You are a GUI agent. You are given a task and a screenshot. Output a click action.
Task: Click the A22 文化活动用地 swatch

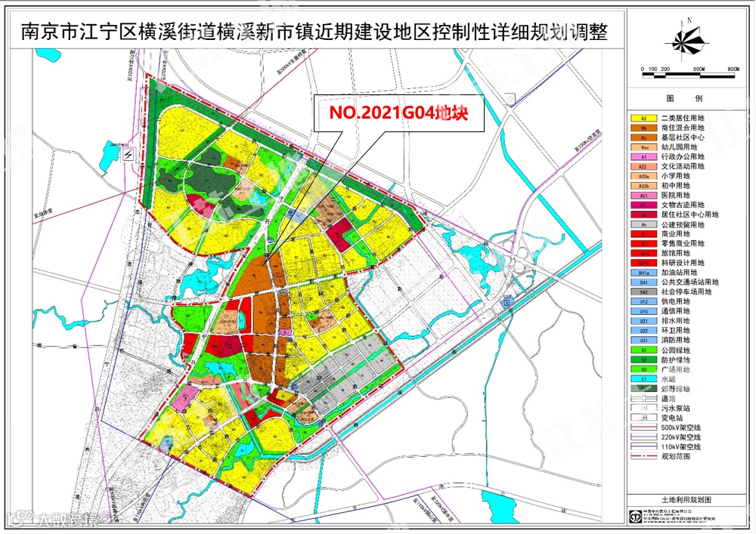(643, 166)
